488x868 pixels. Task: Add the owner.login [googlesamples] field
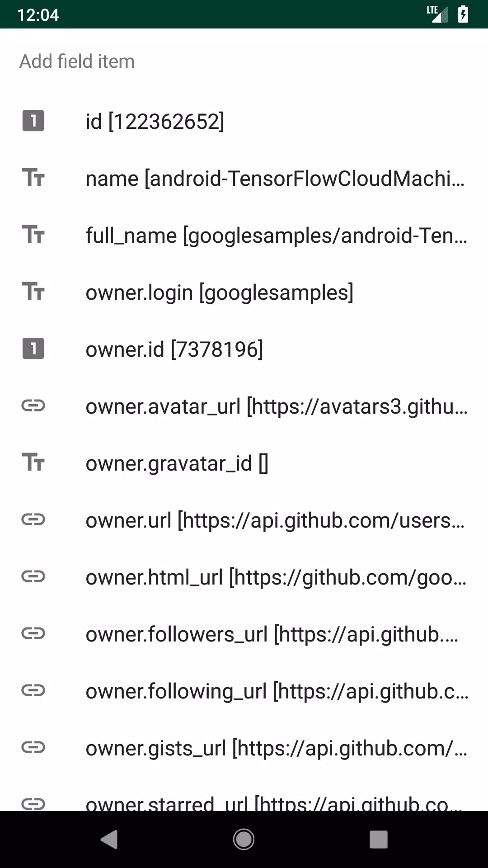[244, 292]
